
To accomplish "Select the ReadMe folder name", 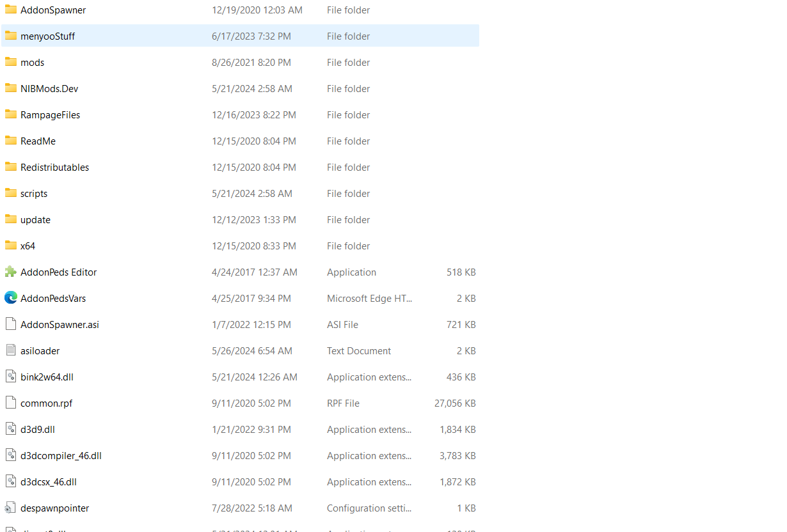I will pyautogui.click(x=38, y=141).
